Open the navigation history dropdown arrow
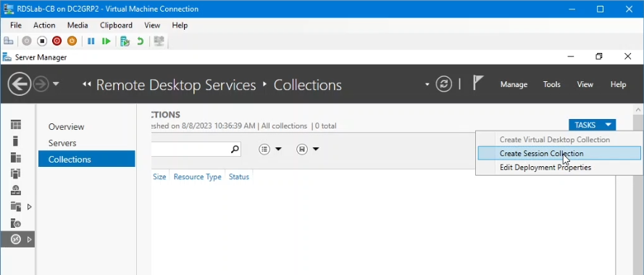This screenshot has width=644, height=275. (56, 84)
